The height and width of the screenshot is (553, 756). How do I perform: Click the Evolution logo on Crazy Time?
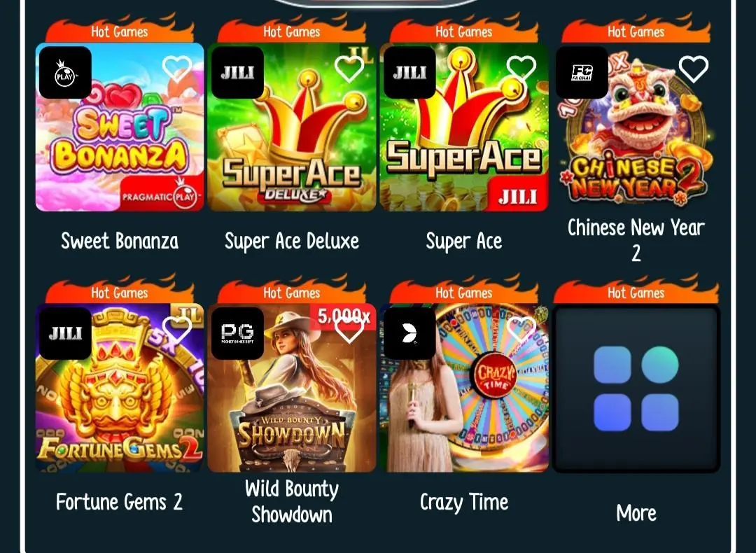[x=409, y=334]
